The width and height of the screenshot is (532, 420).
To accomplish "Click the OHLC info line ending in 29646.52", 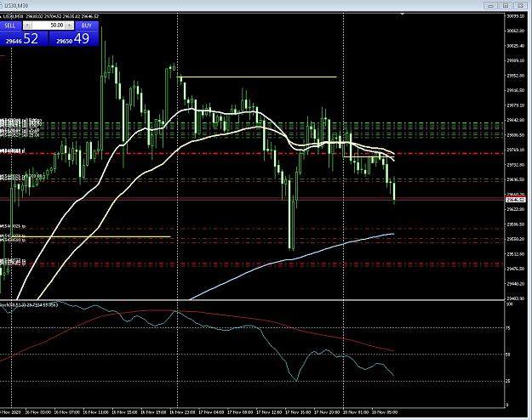I will pos(50,16).
